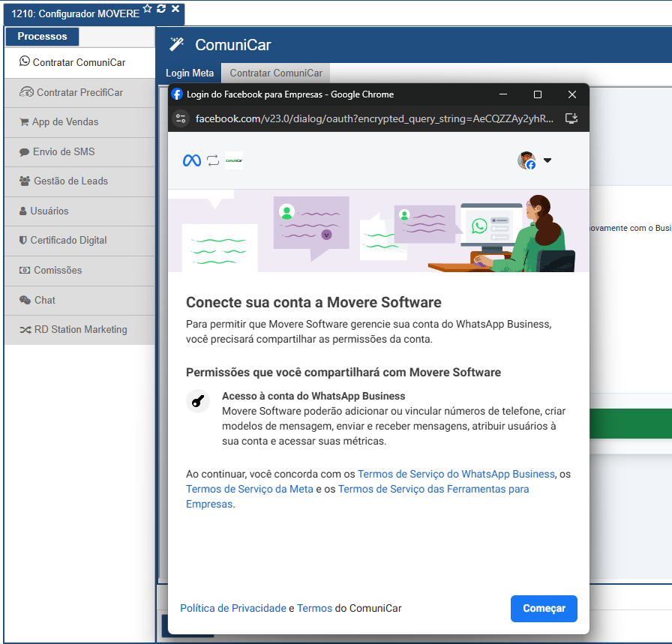Click the green bar behind the login window
Screen dimensions: 672x644
click(631, 424)
